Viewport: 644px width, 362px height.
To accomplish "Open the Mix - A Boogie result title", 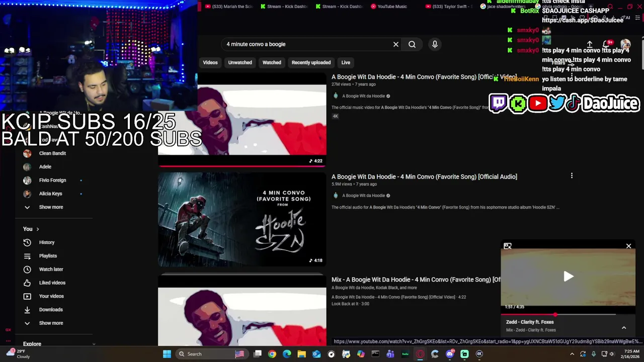I will pos(416,280).
